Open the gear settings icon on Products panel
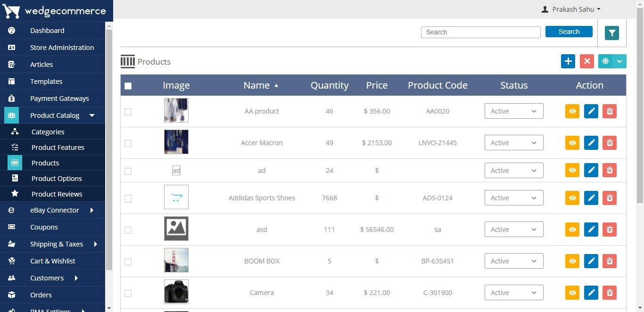 point(605,61)
